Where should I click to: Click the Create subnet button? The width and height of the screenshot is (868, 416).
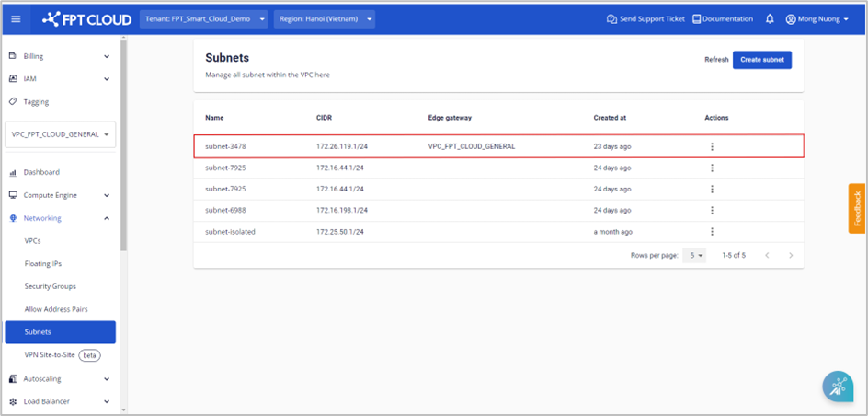pyautogui.click(x=761, y=59)
